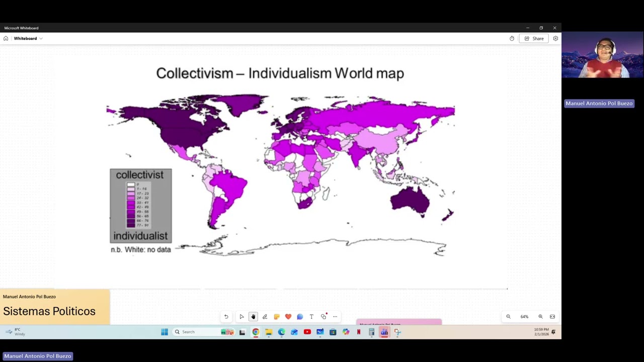644x362 pixels.
Task: Open Google Chrome from taskbar
Action: coord(256,332)
